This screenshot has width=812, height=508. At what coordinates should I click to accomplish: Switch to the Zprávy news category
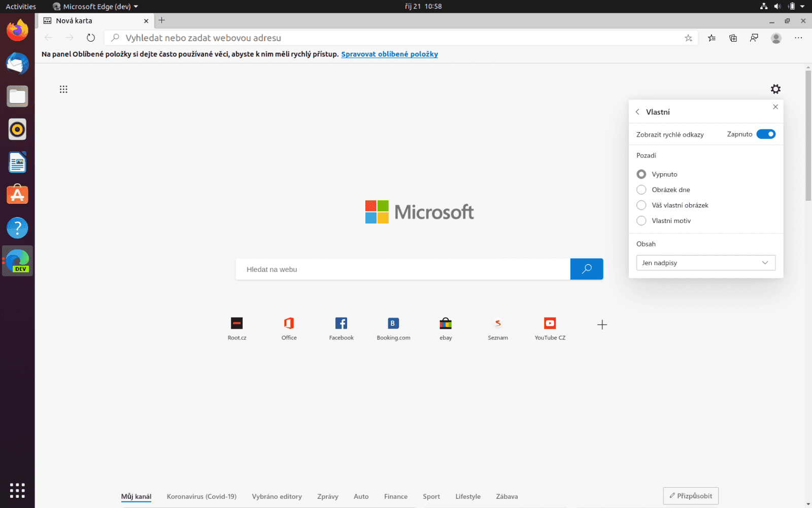tap(327, 496)
